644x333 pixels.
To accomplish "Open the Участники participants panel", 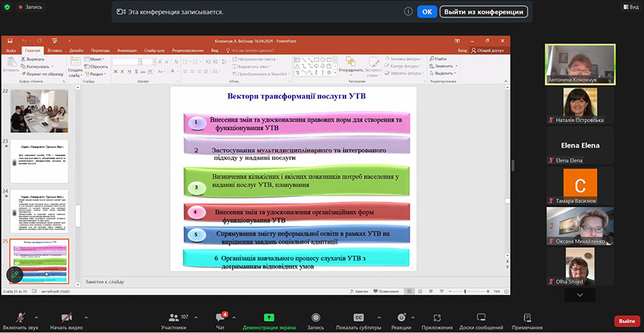I will coord(172,317).
